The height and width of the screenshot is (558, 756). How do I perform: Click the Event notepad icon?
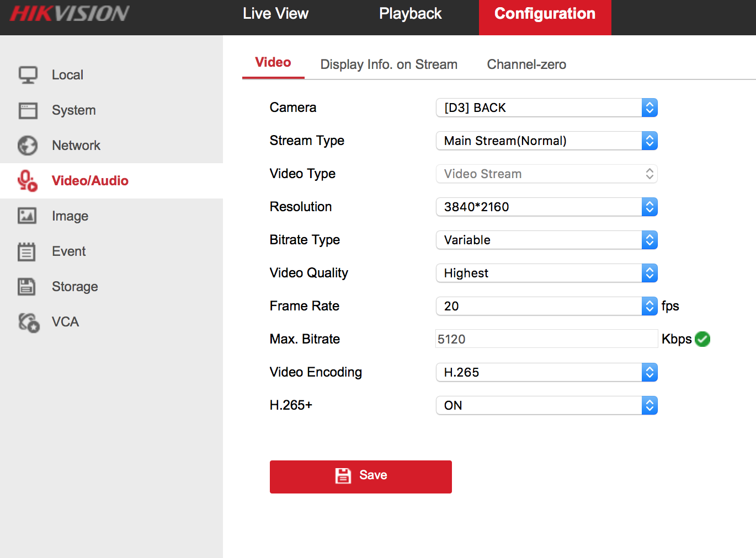pyautogui.click(x=26, y=251)
